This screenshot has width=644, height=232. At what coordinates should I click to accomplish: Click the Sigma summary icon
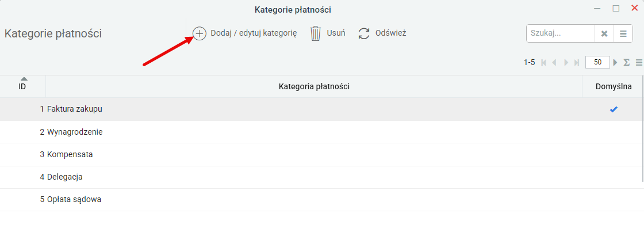[x=626, y=63]
